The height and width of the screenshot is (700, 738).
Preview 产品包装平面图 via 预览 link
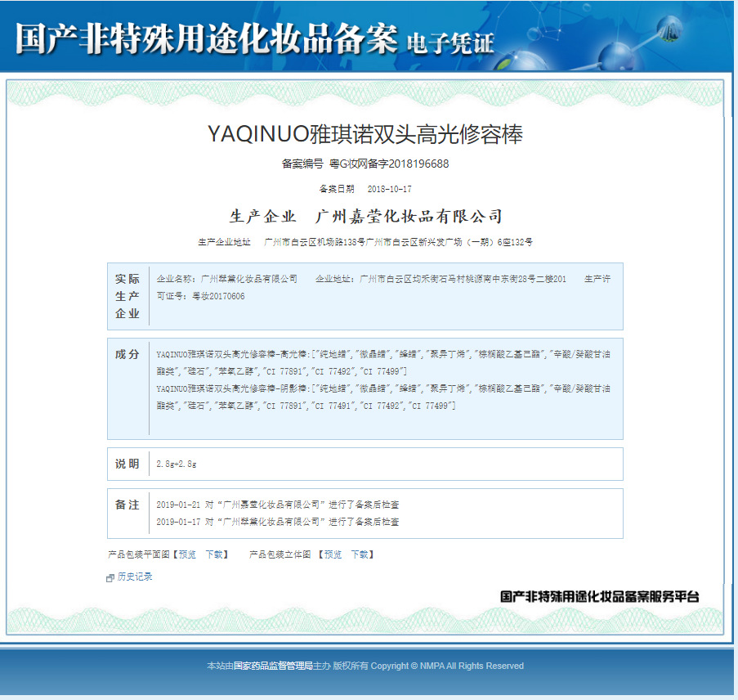coord(187,554)
